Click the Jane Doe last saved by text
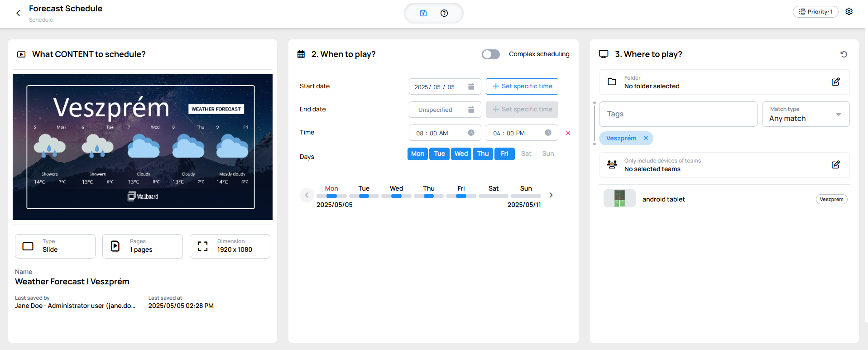The width and height of the screenshot is (868, 350). [x=75, y=306]
